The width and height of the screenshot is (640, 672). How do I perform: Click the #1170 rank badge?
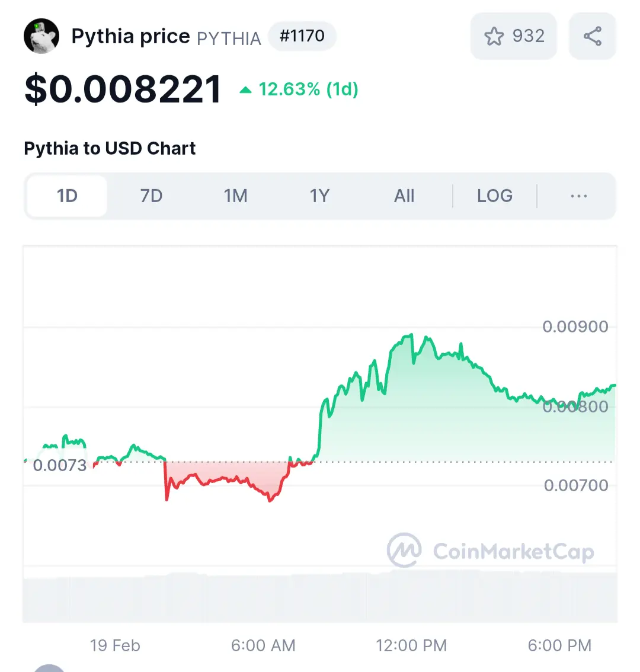(302, 36)
